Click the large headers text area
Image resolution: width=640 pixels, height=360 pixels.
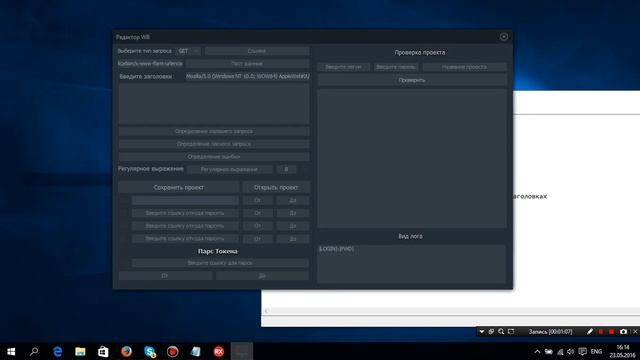213,104
